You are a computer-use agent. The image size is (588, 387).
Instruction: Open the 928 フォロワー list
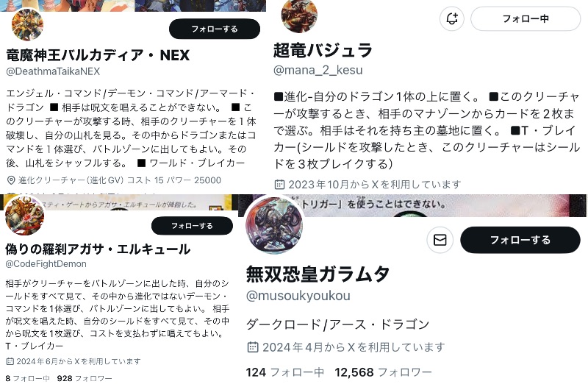[85, 378]
